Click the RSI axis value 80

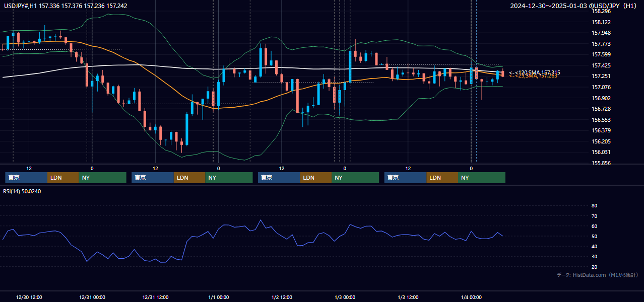[594, 206]
